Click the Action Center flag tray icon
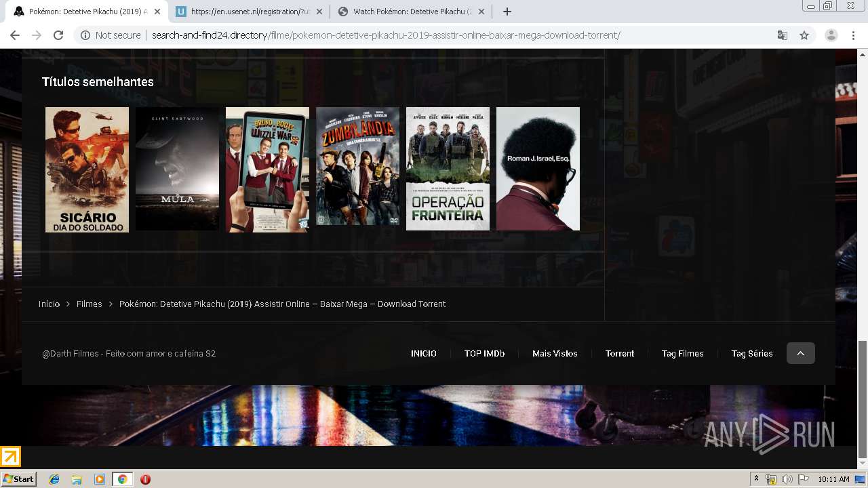The width and height of the screenshot is (868, 488). [x=804, y=479]
